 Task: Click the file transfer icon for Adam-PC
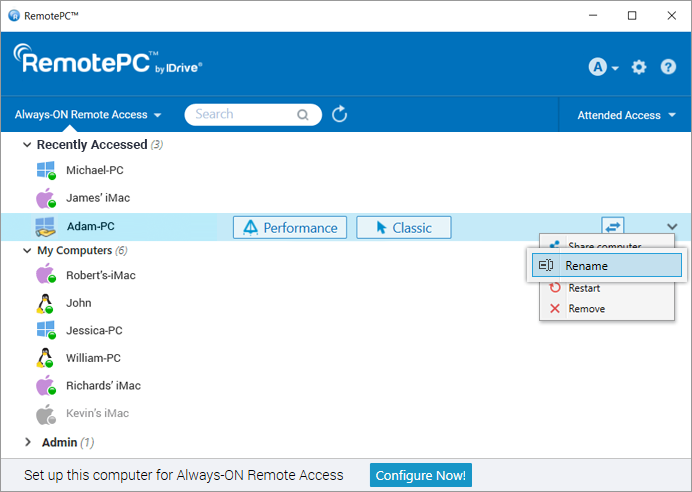tap(613, 226)
